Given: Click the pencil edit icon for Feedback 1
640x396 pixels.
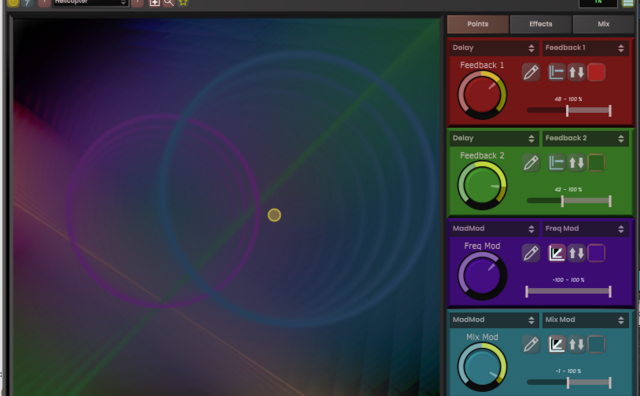Looking at the screenshot, I should pyautogui.click(x=531, y=73).
